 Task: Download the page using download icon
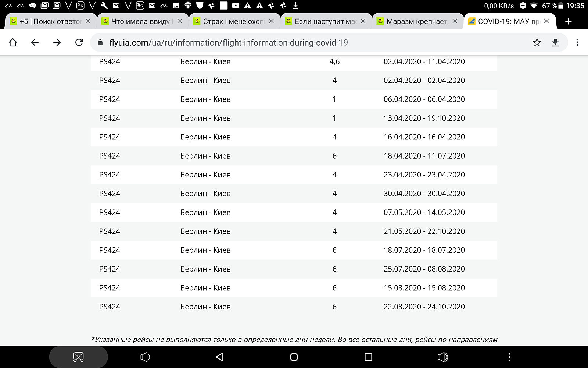(x=555, y=43)
